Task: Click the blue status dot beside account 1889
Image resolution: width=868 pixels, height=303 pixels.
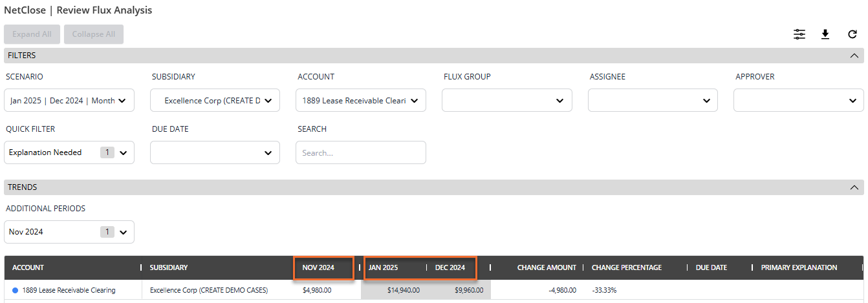Action: pos(16,290)
